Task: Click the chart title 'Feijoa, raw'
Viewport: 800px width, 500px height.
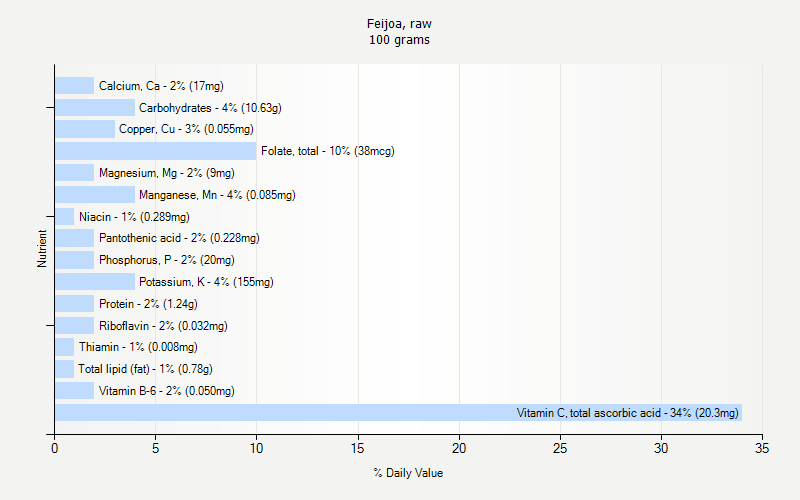Action: 399,24
